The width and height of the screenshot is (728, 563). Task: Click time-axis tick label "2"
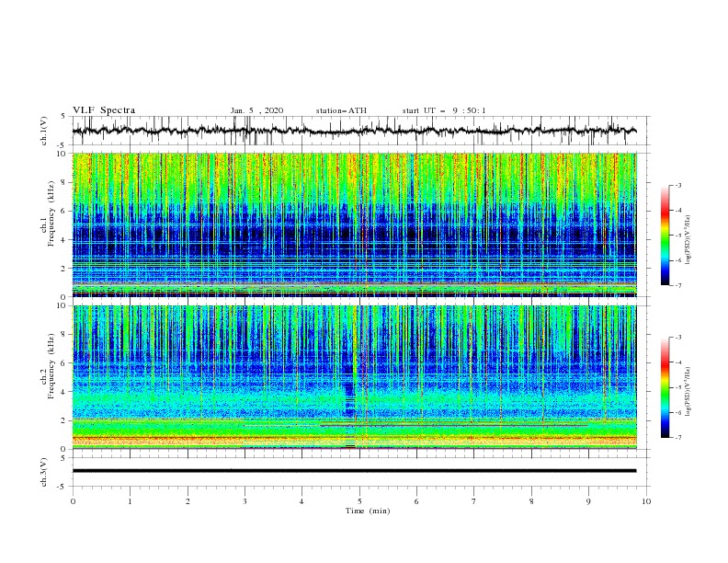coord(188,501)
